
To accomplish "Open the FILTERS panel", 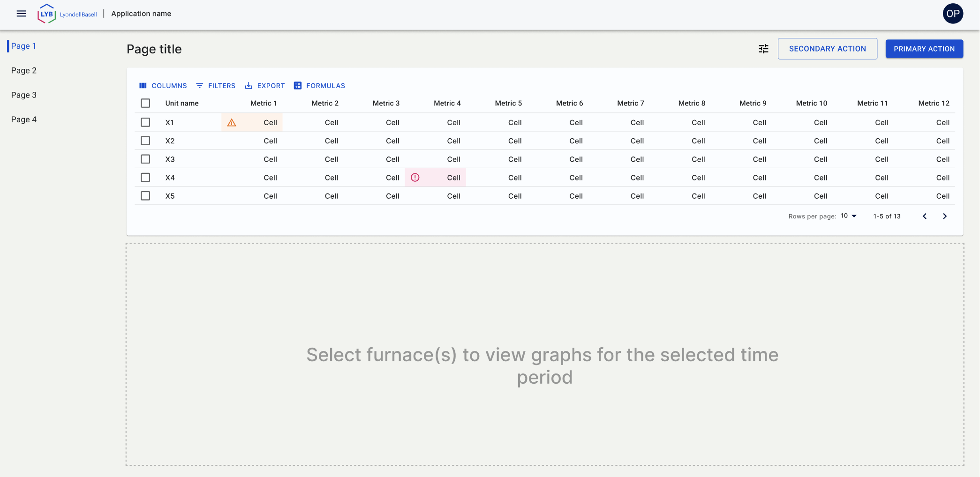I will click(x=216, y=86).
